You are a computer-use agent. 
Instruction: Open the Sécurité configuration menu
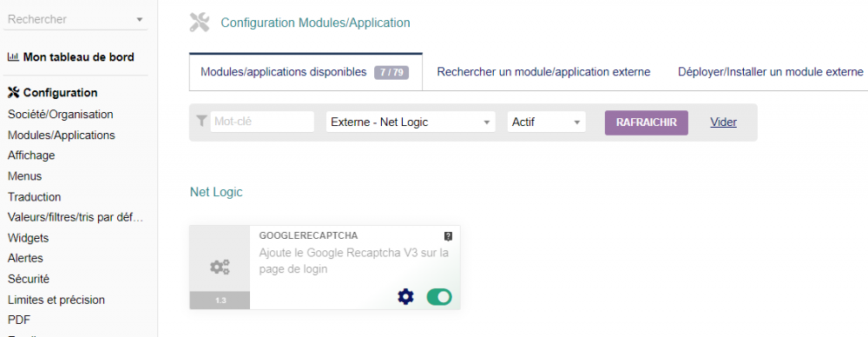[29, 279]
